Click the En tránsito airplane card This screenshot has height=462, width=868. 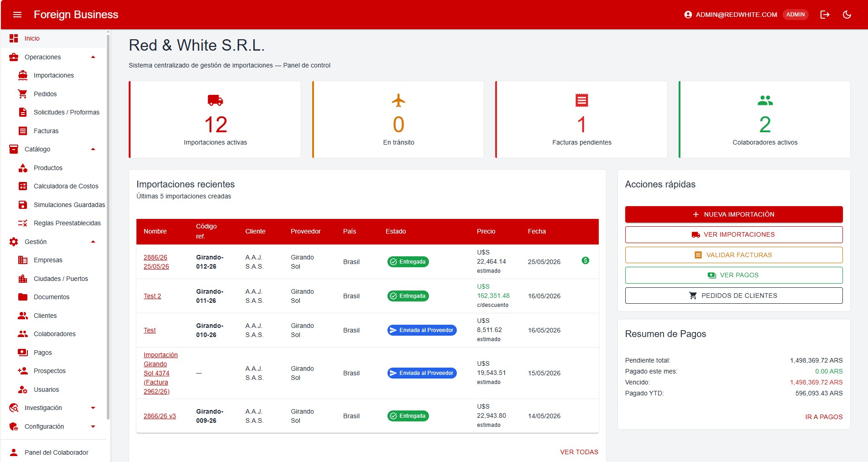tap(398, 119)
